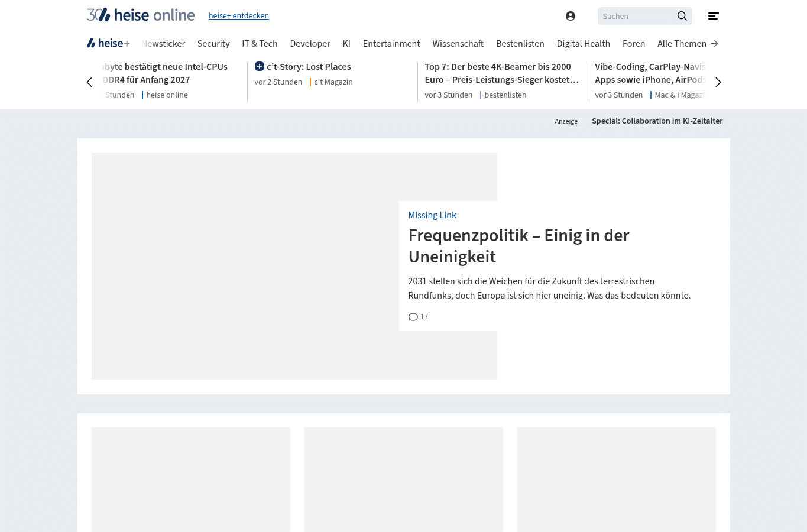The image size is (807, 532).
Task: Click the bestenlisten source label
Action: 505,95
